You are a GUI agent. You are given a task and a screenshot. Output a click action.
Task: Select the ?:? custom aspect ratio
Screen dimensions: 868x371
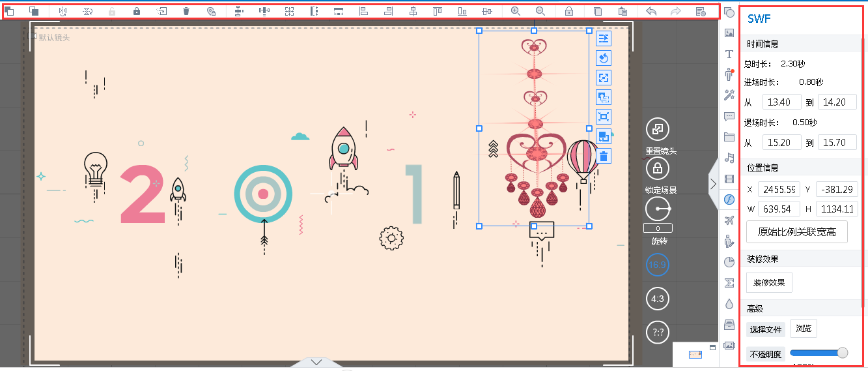coord(658,333)
